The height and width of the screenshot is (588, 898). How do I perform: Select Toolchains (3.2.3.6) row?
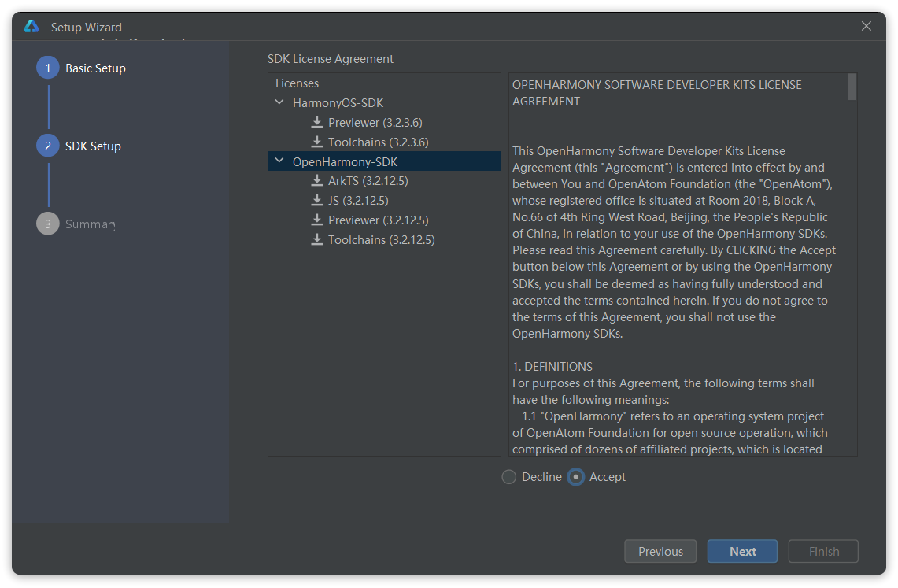[384, 142]
